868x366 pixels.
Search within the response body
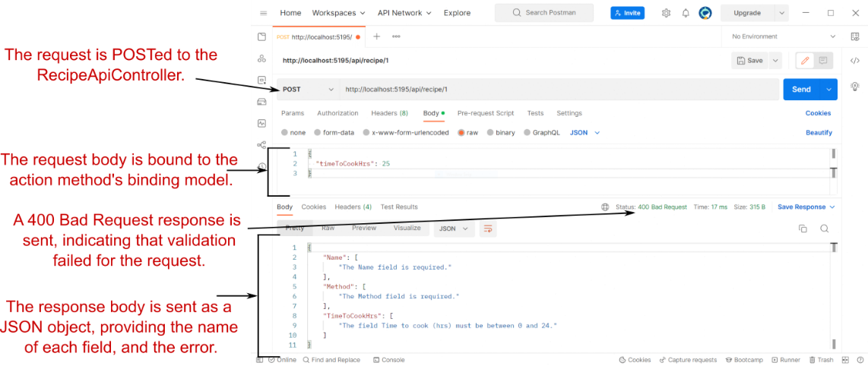pyautogui.click(x=824, y=229)
